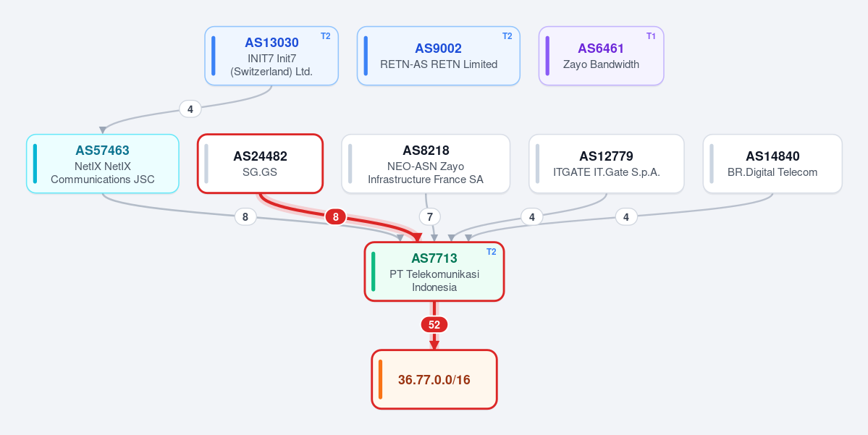Select the AS12779 ITGATE node
The height and width of the screenshot is (435, 868).
pos(607,164)
